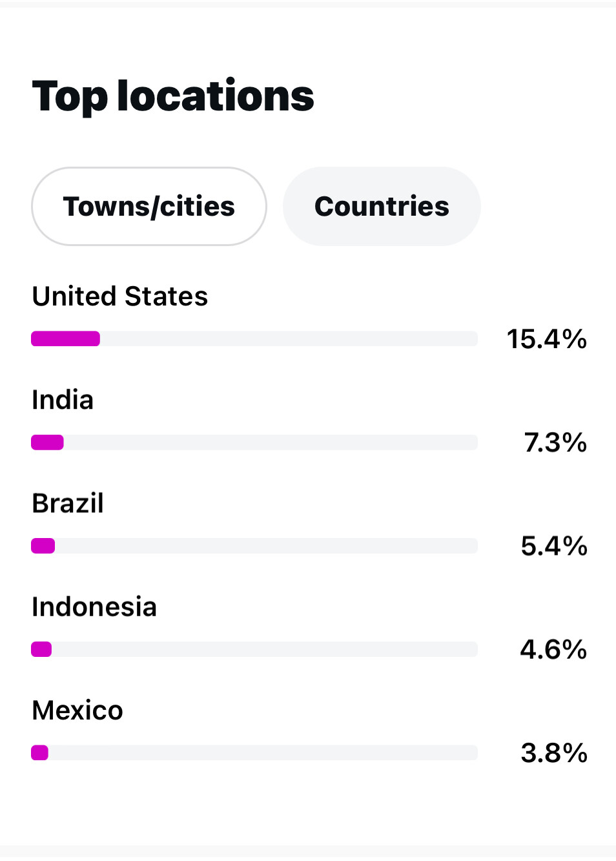Click the Top locations heading
Screen dimensions: 616x861
coord(173,96)
